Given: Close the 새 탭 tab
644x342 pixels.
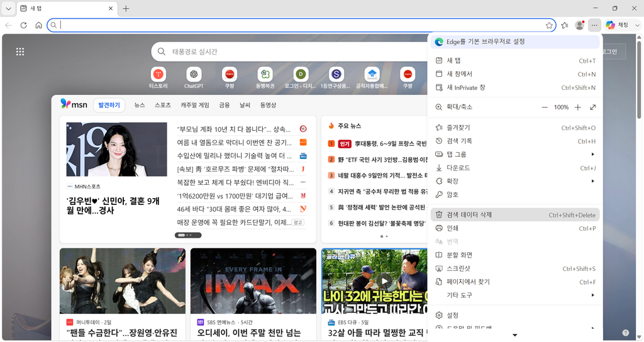Looking at the screenshot, I should [x=111, y=8].
